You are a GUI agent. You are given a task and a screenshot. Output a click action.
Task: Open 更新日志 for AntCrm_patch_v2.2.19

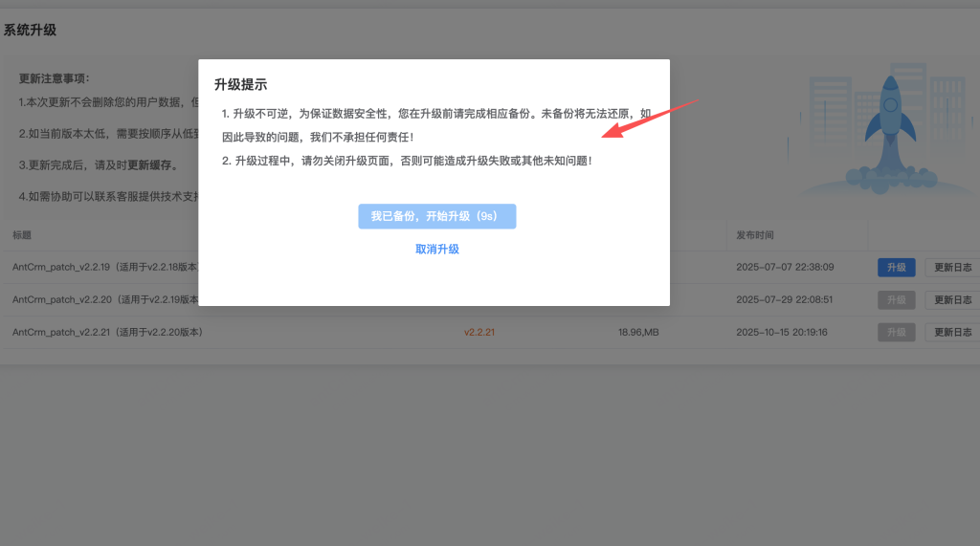(951, 268)
